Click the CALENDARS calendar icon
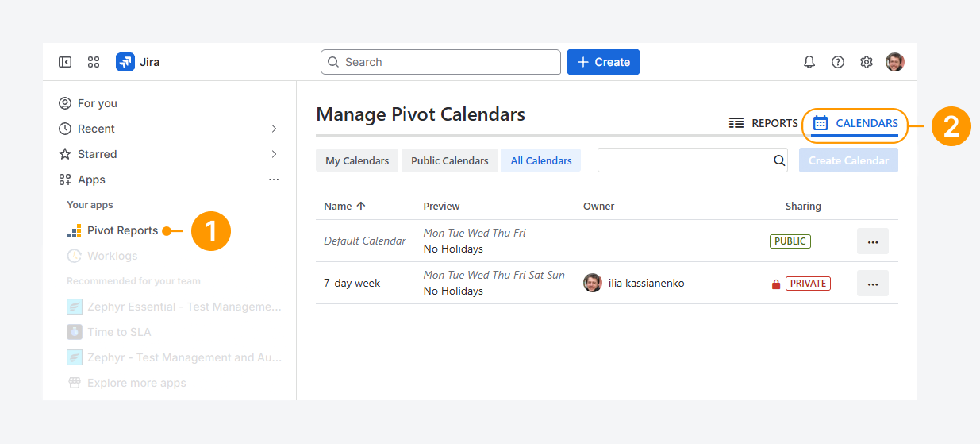 coord(821,123)
